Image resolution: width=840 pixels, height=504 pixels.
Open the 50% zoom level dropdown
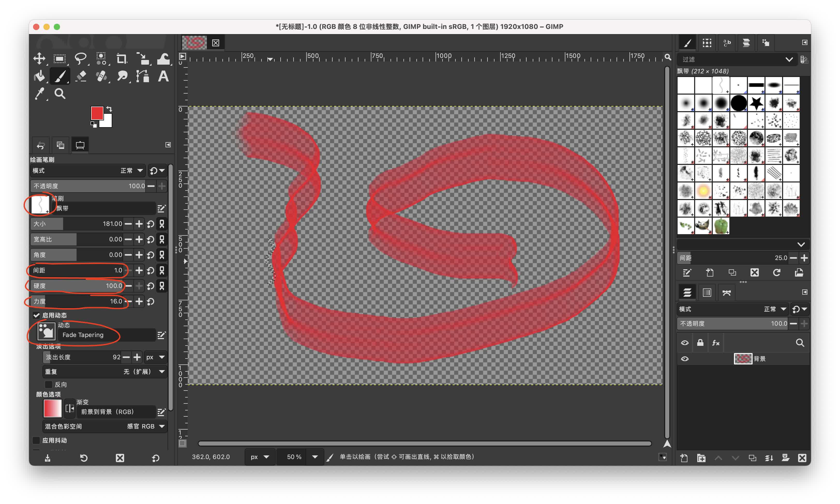click(x=315, y=457)
